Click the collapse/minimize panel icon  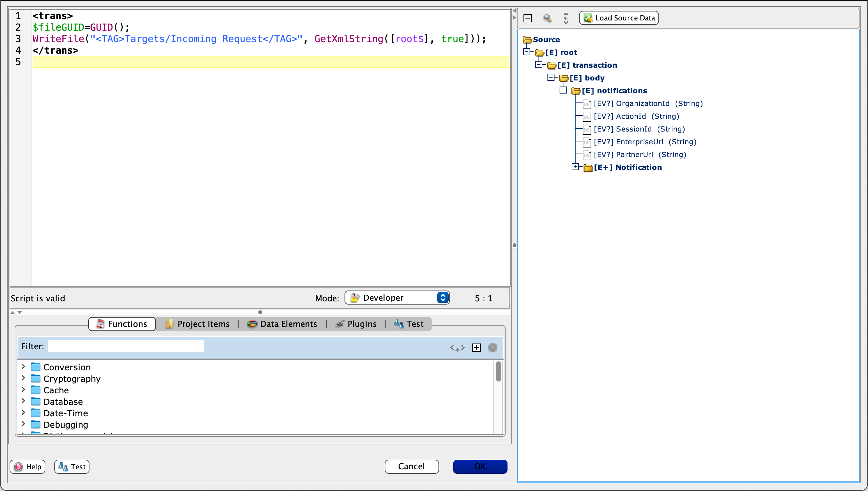[528, 18]
